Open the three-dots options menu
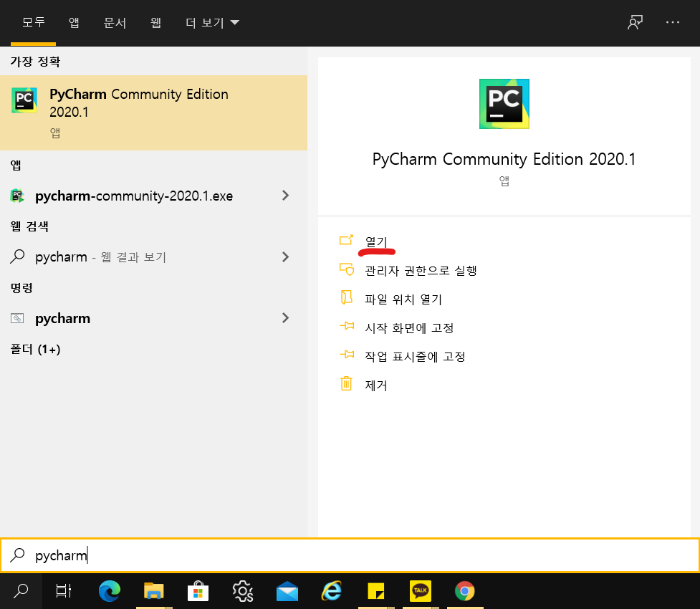Image resolution: width=700 pixels, height=609 pixels. click(x=672, y=22)
